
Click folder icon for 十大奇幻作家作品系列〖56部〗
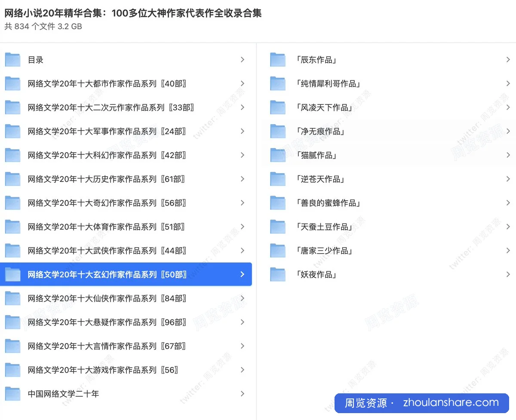[13, 203]
